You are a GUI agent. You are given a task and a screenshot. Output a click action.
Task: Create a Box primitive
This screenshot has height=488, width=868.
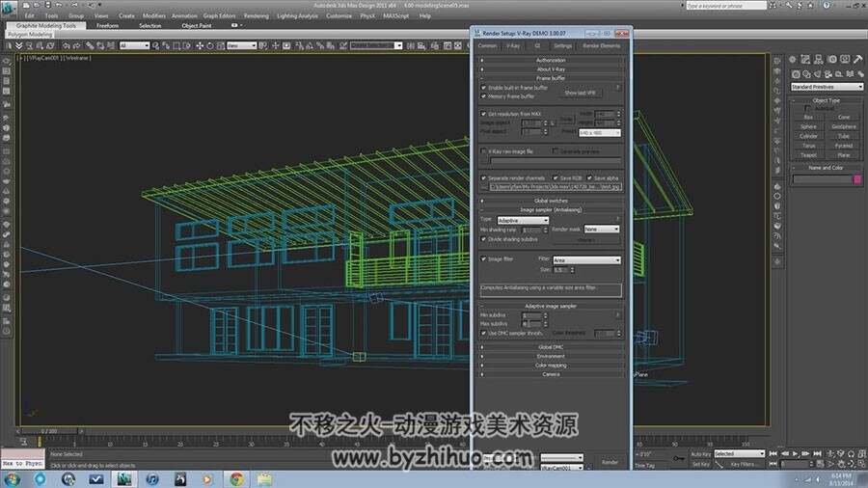[x=808, y=118]
